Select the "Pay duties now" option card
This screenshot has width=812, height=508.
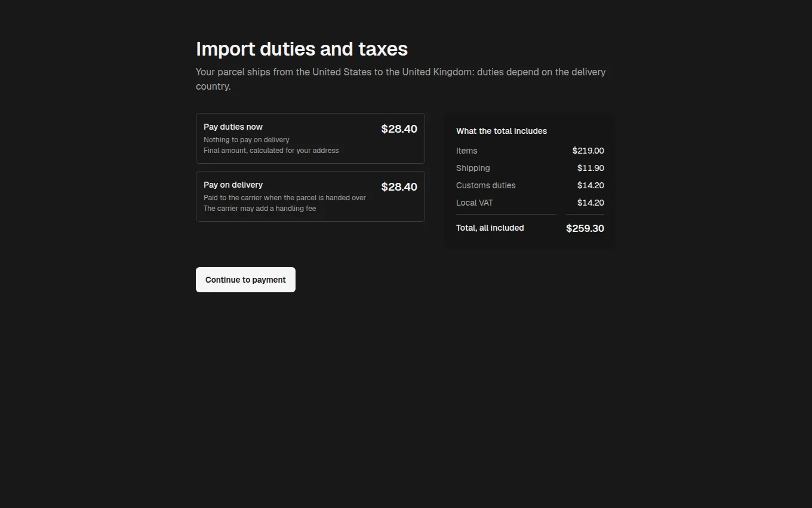click(x=310, y=138)
